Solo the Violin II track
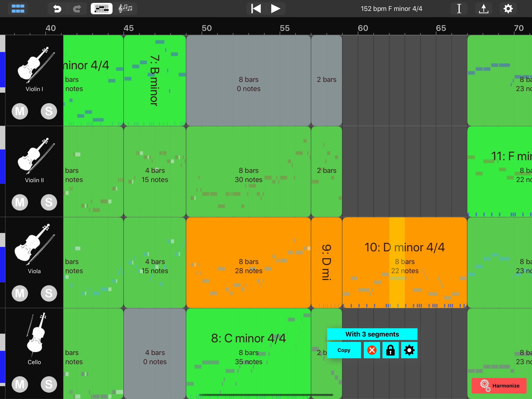Image resolution: width=532 pixels, height=399 pixels. [x=49, y=202]
